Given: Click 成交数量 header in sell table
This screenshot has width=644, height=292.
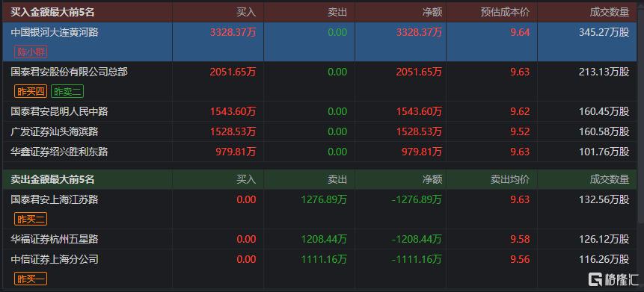Looking at the screenshot, I should 610,179.
